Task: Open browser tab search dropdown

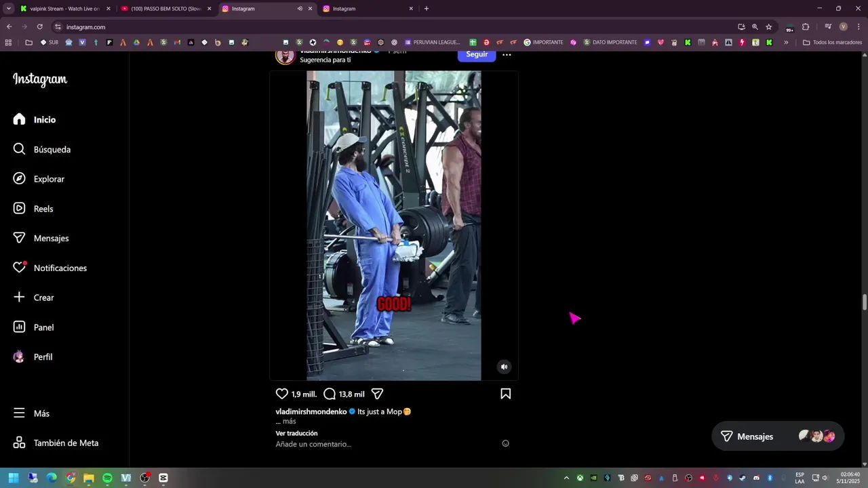Action: click(9, 9)
